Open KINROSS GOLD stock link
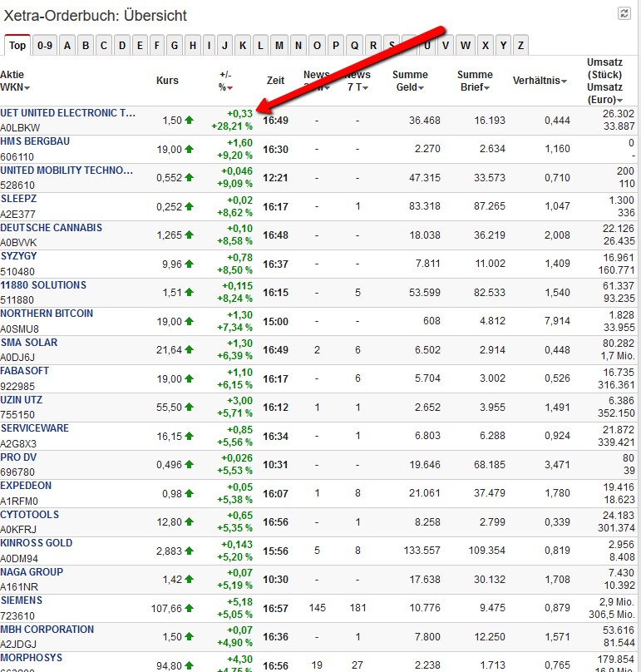The width and height of the screenshot is (641, 672). coord(37,543)
